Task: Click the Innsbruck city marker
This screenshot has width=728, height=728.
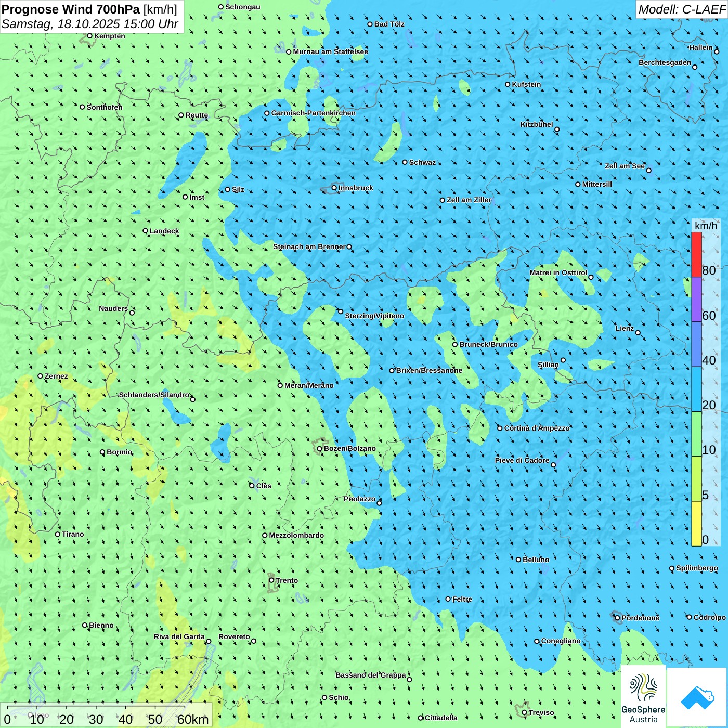Action: click(334, 188)
